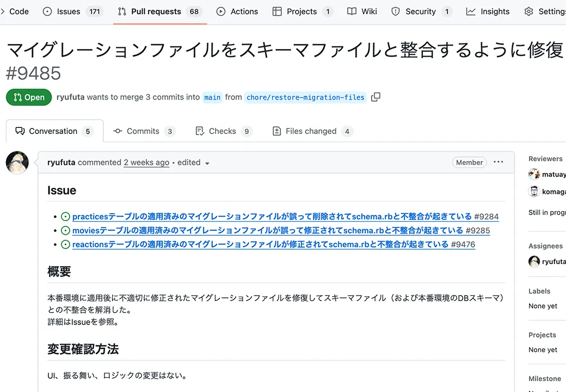
Task: Click the Labels sidebar heading
Action: click(x=539, y=291)
